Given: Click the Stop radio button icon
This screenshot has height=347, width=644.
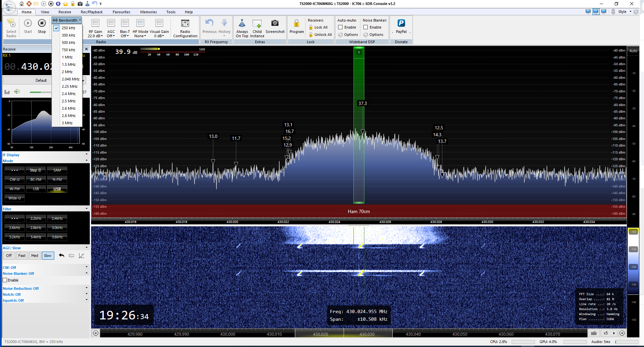Looking at the screenshot, I should (x=42, y=23).
